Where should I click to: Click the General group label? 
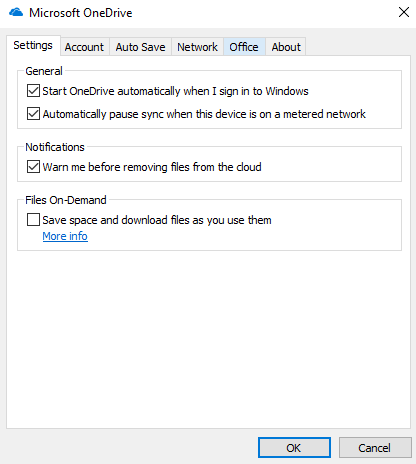[44, 71]
